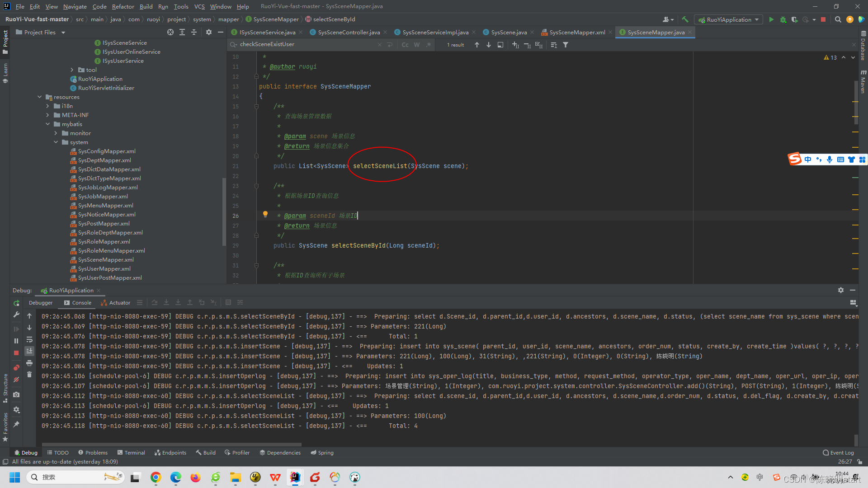Toggle Match Case (Cc) in search bar

pyautogui.click(x=405, y=45)
